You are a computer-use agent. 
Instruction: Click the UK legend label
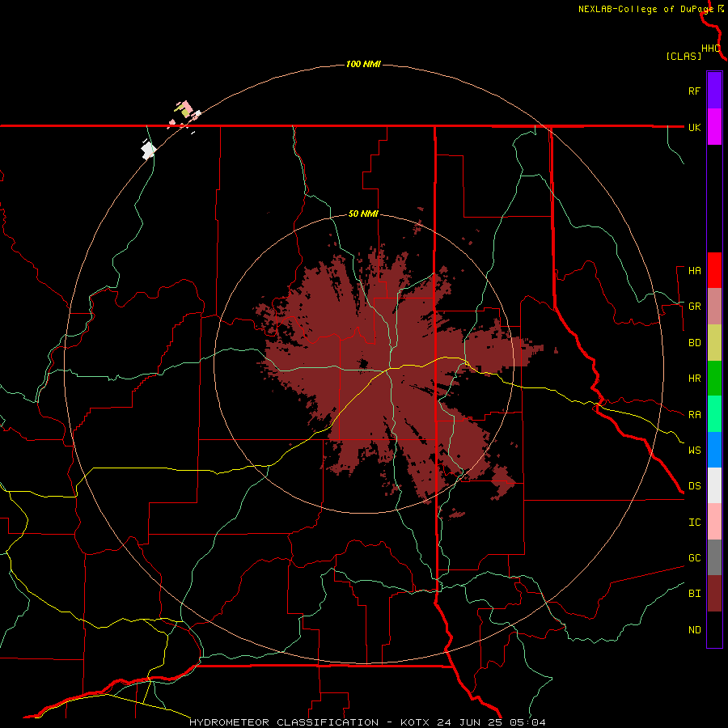click(694, 127)
